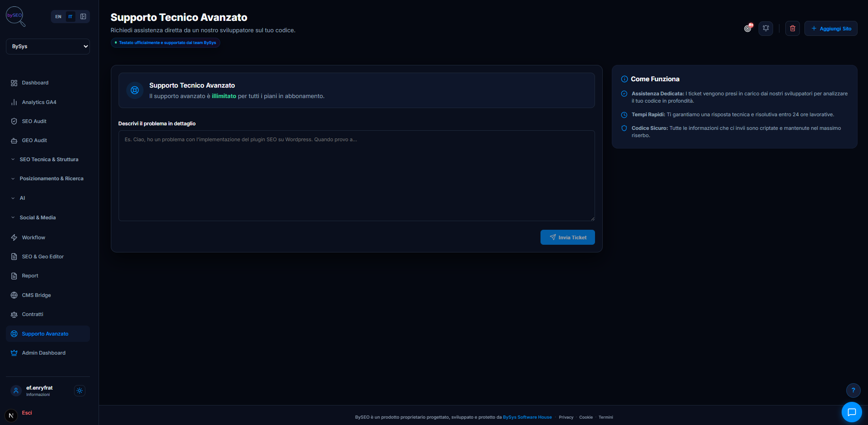
Task: Open Analytics GA4 page
Action: (48, 102)
